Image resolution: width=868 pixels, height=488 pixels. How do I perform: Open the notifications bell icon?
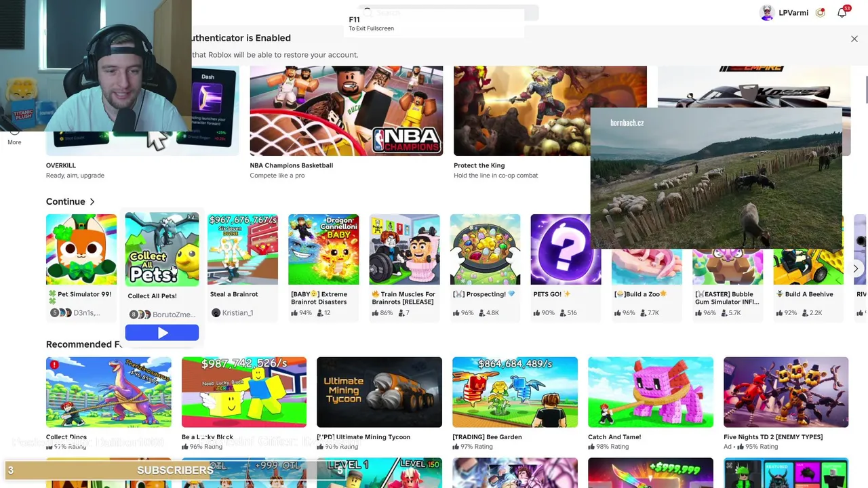pyautogui.click(x=842, y=13)
